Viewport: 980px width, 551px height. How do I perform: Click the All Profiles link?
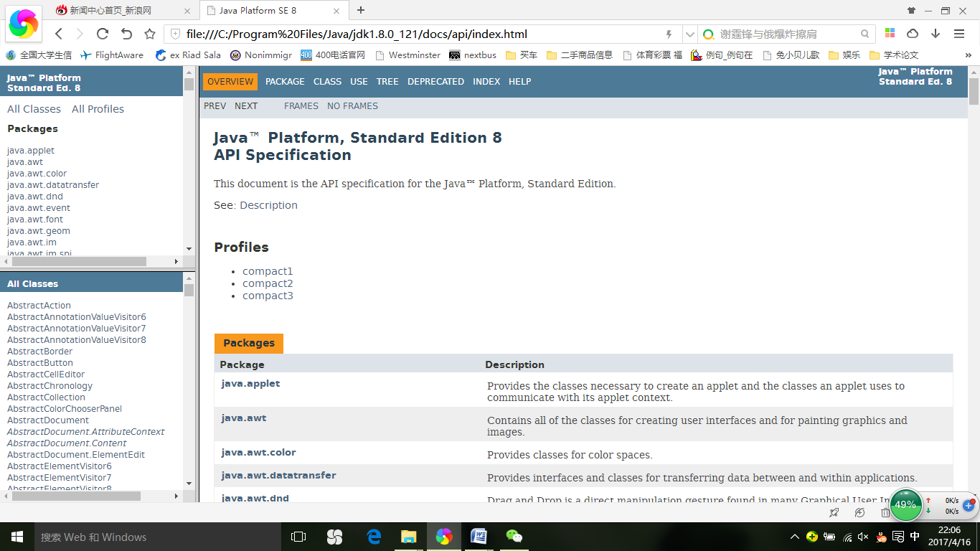coord(98,109)
